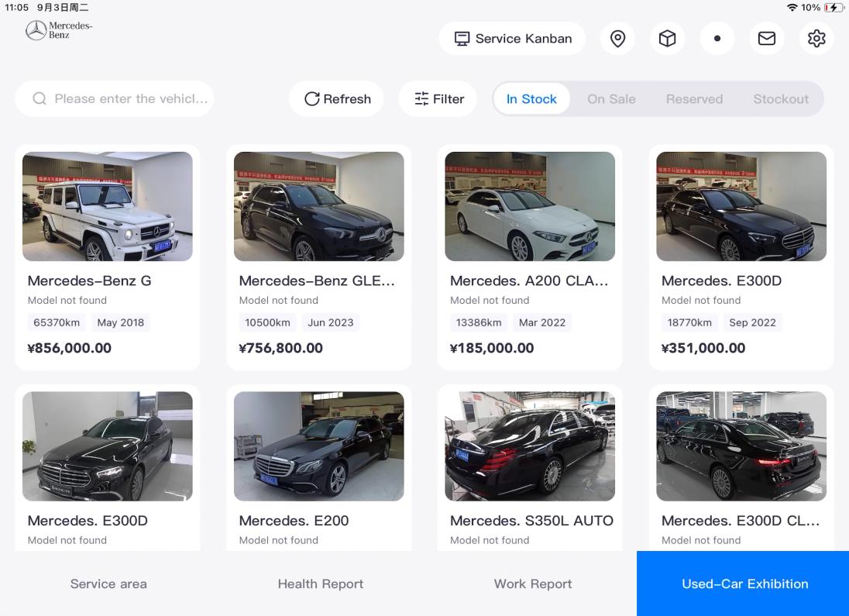Refresh the vehicle list
The width and height of the screenshot is (849, 616).
[337, 98]
